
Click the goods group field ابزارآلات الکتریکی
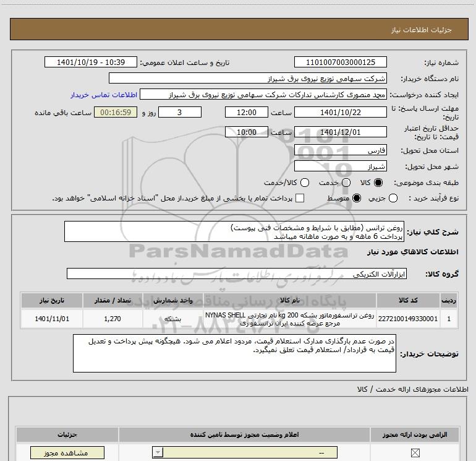coord(237,274)
